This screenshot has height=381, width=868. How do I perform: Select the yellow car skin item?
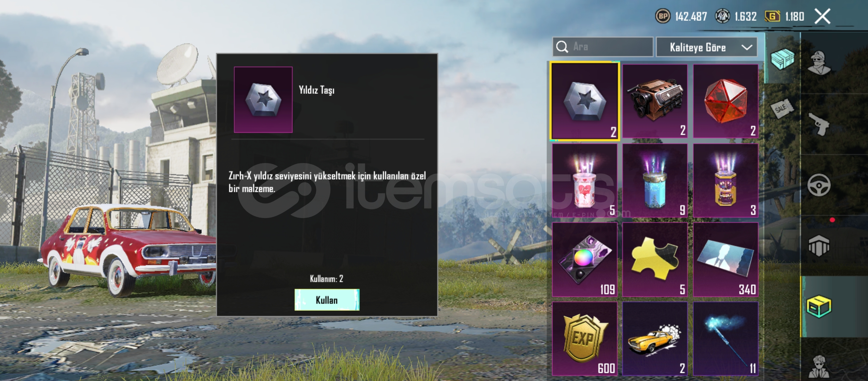655,339
